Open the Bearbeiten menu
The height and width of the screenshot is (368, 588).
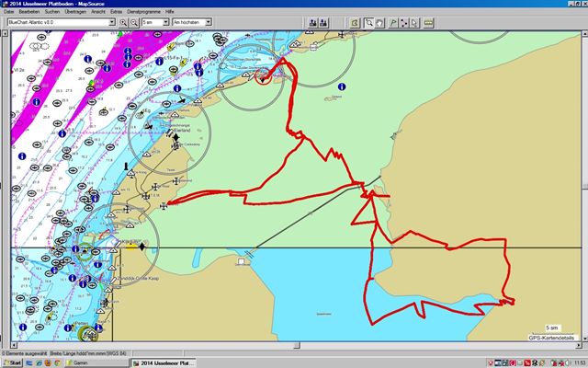[x=29, y=12]
